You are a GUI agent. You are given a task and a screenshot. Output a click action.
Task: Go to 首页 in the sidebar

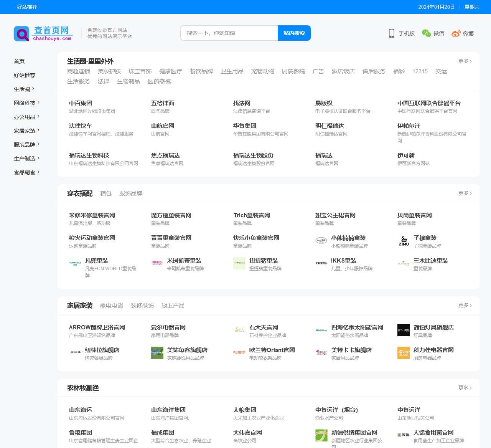tap(19, 61)
